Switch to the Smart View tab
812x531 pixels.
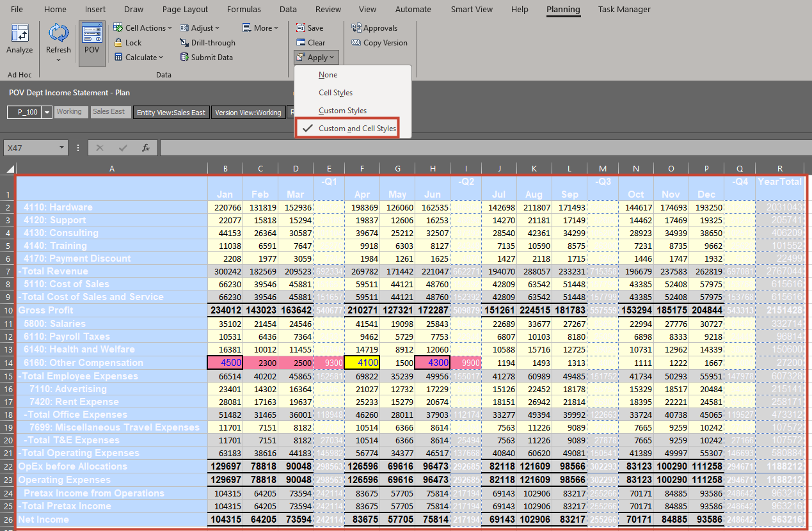point(472,10)
